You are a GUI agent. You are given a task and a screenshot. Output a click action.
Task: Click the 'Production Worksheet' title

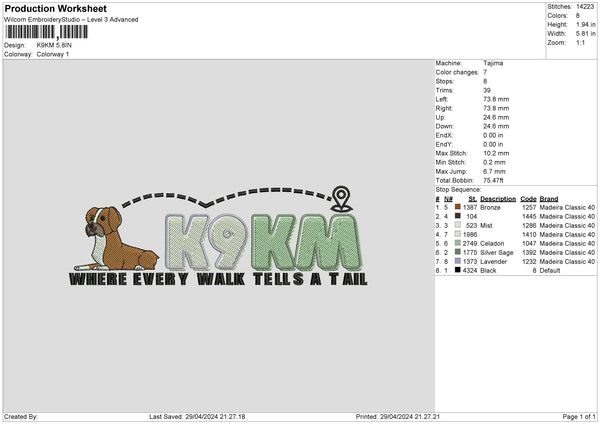click(55, 8)
